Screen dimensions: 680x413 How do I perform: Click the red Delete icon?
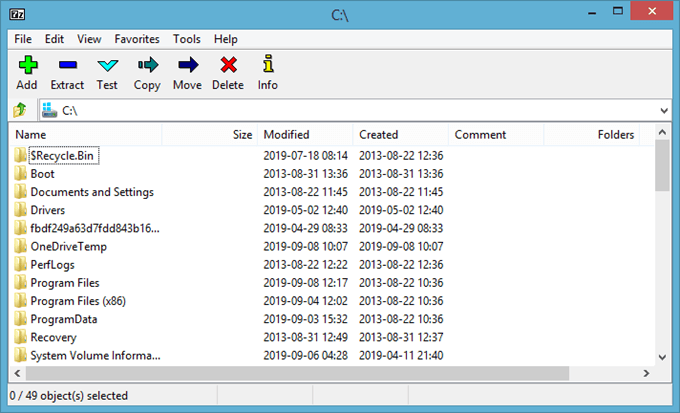point(228,65)
